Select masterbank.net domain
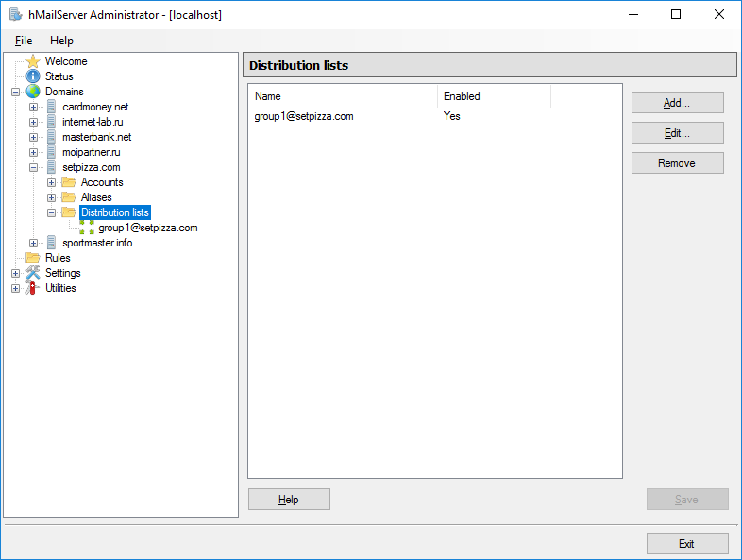Screen dimensions: 742x560 (97, 137)
